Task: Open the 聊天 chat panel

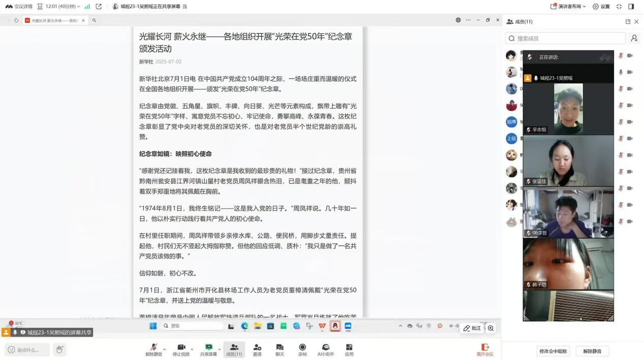Action: [279, 349]
